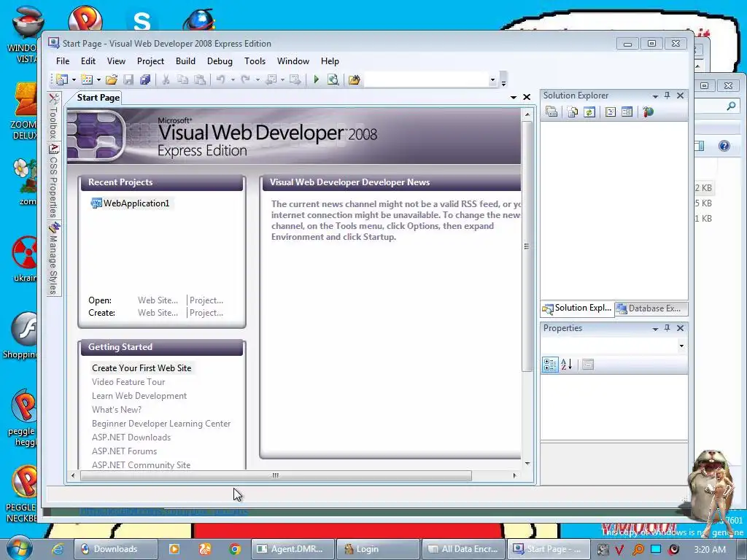Viewport: 747px width, 560px height.
Task: Open the Tools menu
Action: click(255, 61)
